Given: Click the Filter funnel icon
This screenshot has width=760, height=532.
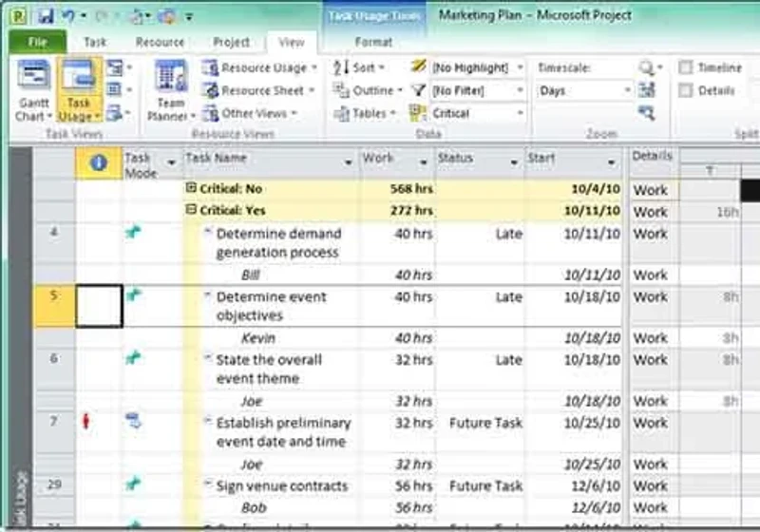Looking at the screenshot, I should point(418,90).
